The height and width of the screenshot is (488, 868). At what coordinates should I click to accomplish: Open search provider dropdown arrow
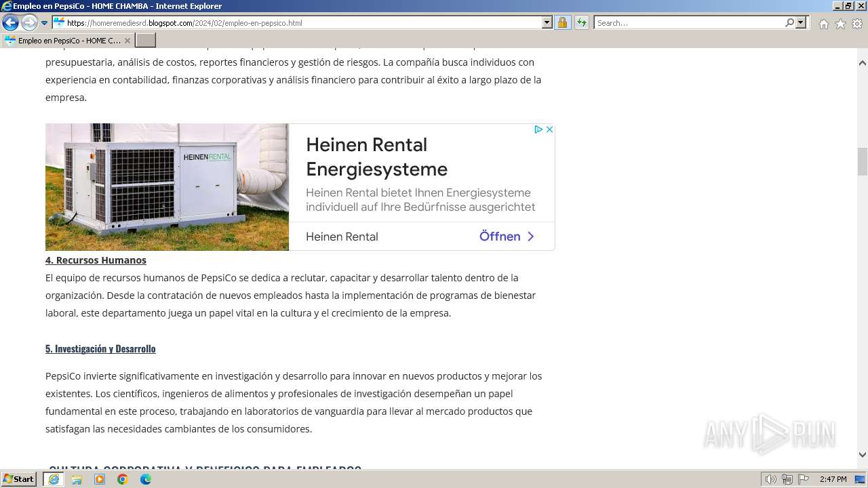pyautogui.click(x=802, y=23)
